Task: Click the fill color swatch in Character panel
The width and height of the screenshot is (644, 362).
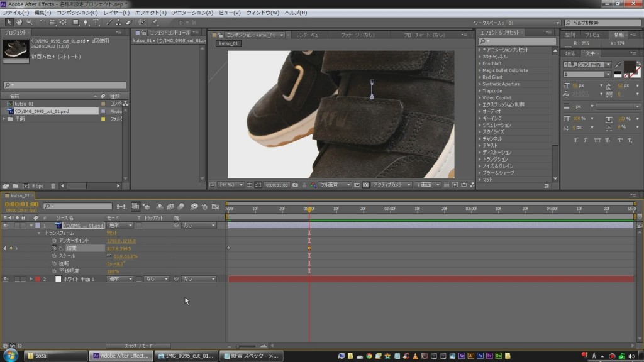Action: pyautogui.click(x=629, y=67)
